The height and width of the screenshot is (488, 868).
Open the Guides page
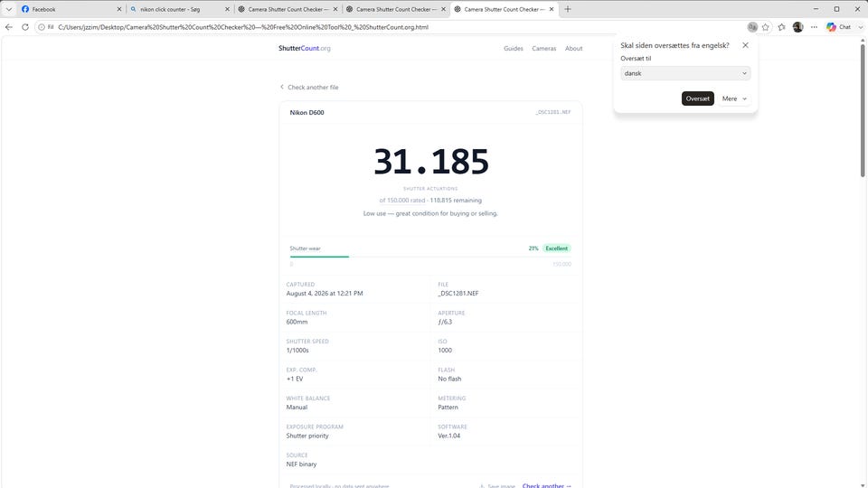514,49
